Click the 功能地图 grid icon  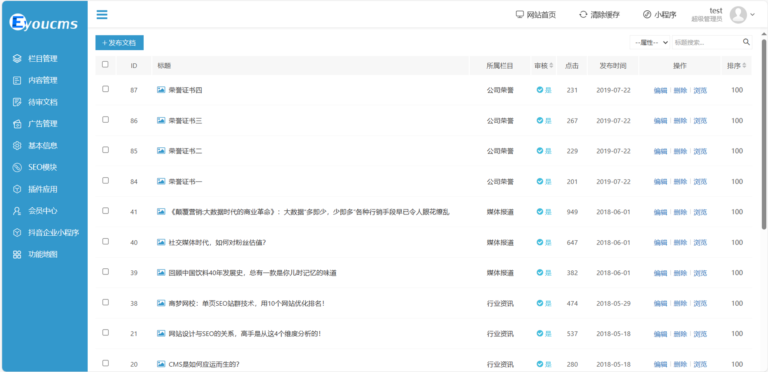click(17, 255)
